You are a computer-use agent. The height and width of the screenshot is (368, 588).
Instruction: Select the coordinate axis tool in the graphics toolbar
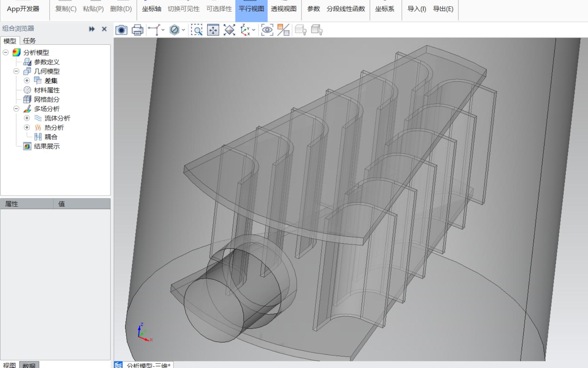(x=154, y=30)
